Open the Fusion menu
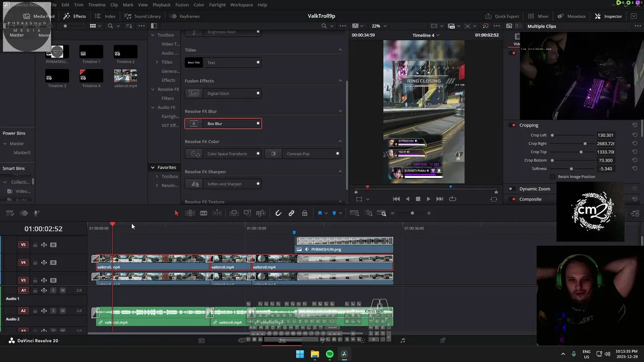 click(x=182, y=5)
